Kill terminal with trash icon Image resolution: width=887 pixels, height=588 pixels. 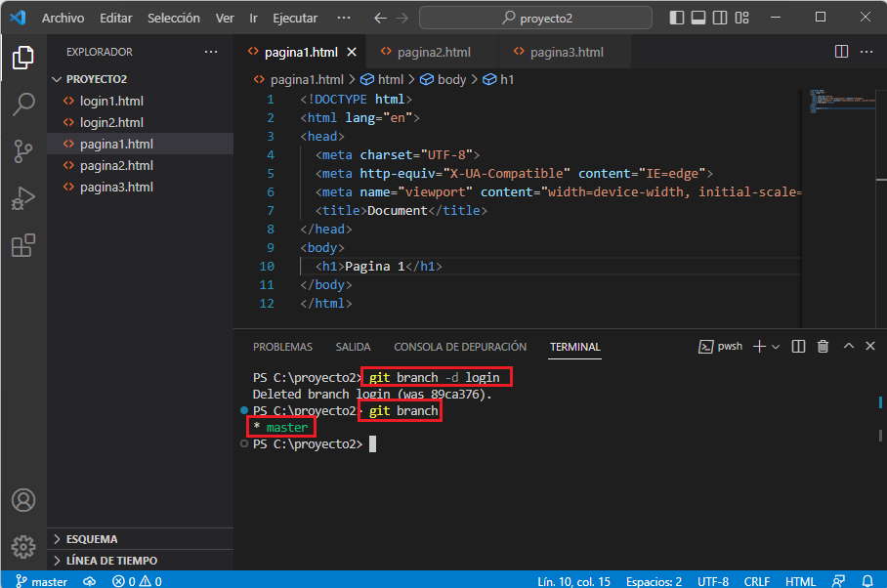[824, 347]
